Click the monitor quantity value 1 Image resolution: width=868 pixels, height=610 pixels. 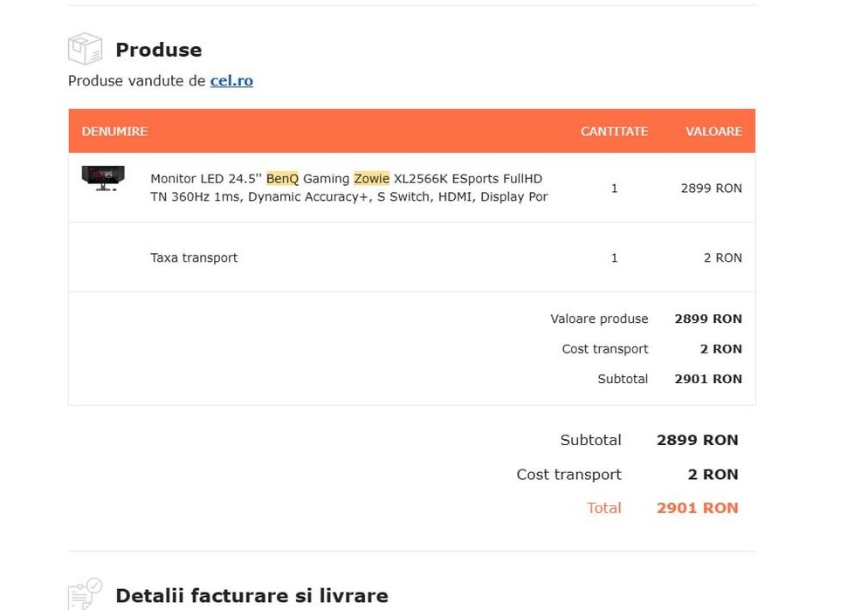(614, 188)
